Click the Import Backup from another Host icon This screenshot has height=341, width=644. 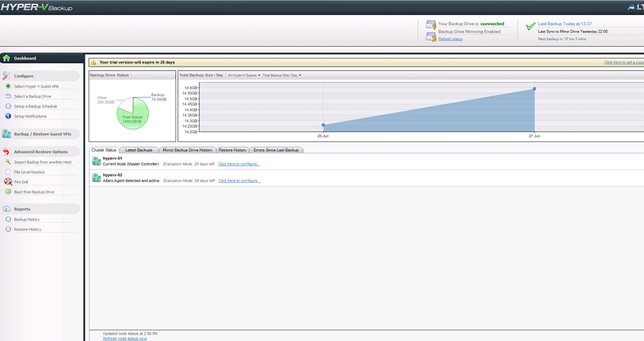tap(8, 162)
